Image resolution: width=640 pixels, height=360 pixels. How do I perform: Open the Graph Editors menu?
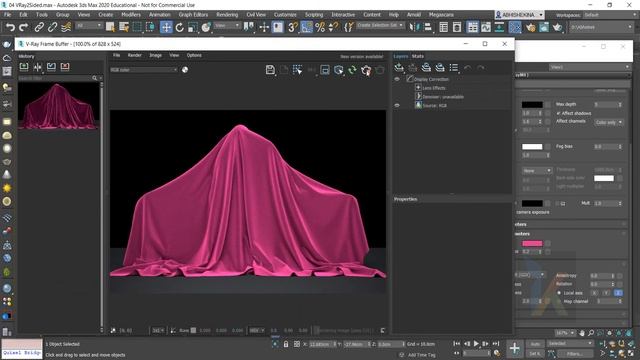click(193, 15)
